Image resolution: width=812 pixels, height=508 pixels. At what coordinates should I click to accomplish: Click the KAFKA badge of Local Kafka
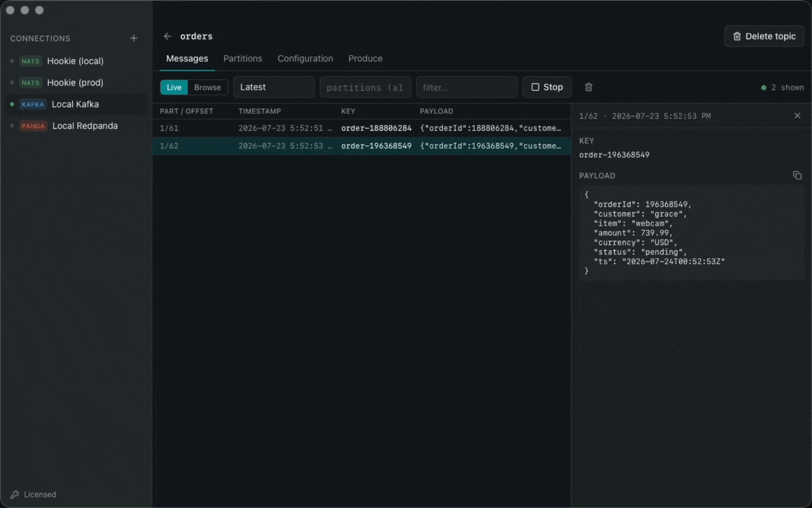[x=33, y=104]
